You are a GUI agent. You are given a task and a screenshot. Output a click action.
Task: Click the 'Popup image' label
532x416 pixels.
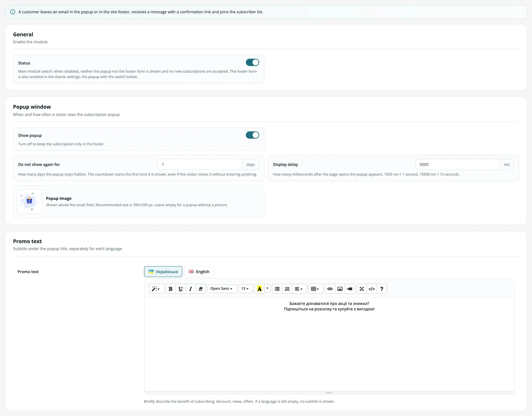click(x=59, y=199)
